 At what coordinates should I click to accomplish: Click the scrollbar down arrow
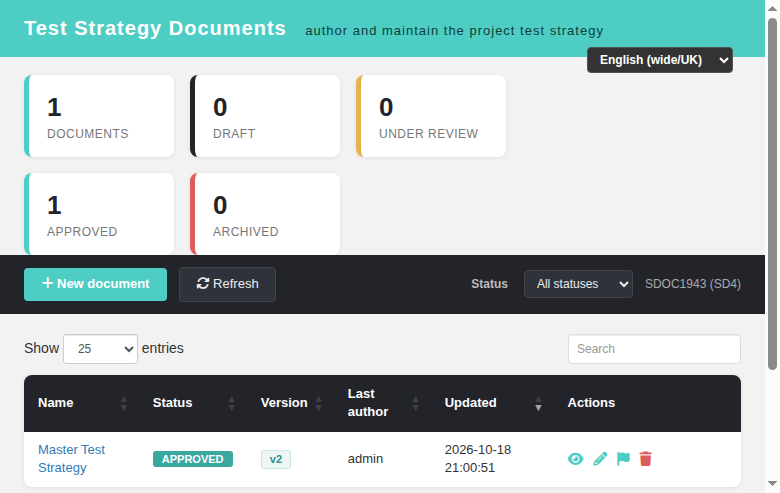click(x=772, y=484)
